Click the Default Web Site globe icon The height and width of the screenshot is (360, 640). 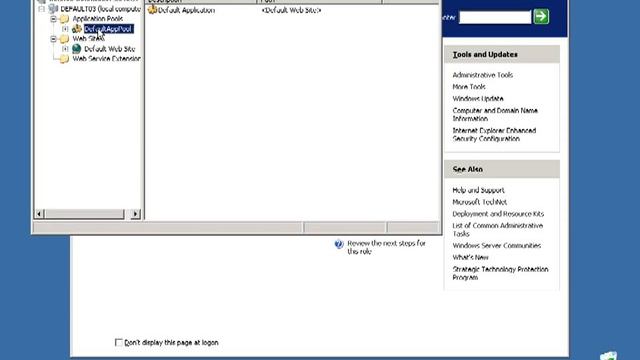76,49
